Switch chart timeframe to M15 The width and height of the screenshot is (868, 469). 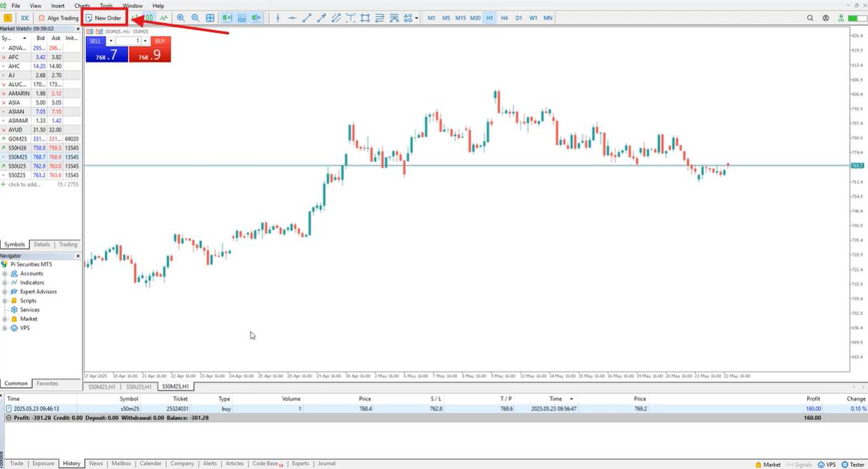[x=460, y=17]
